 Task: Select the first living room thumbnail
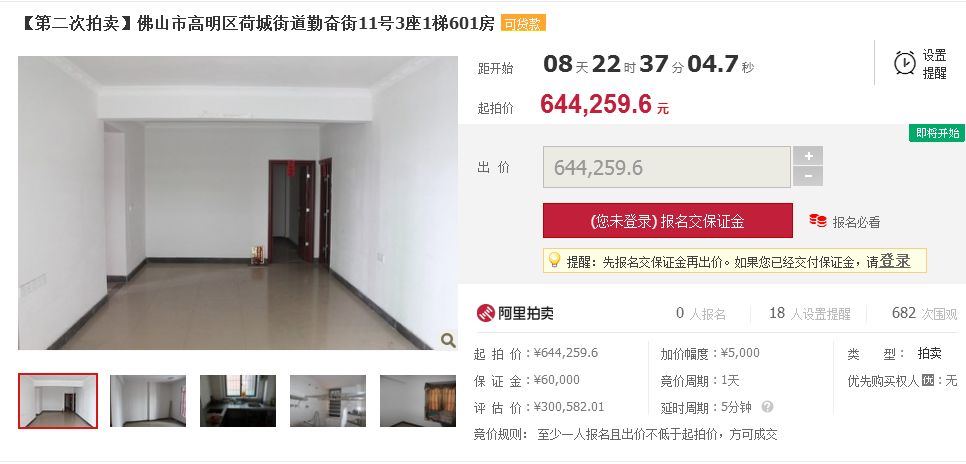point(58,401)
